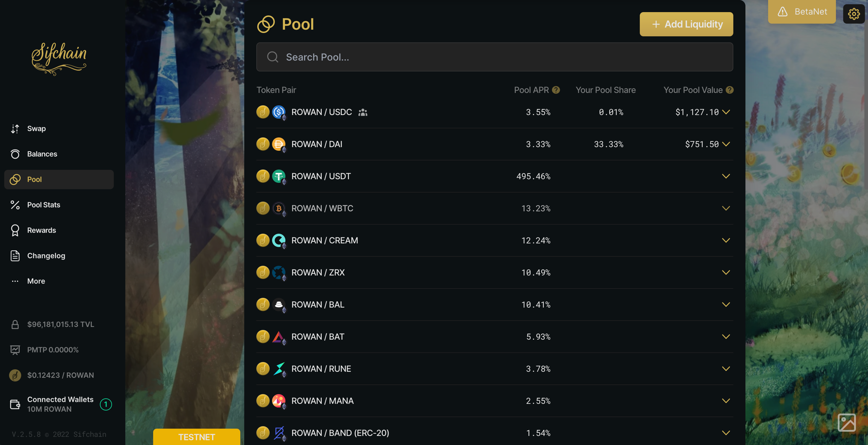Go to Pool Stats in sidebar
This screenshot has width=868, height=445.
43,205
